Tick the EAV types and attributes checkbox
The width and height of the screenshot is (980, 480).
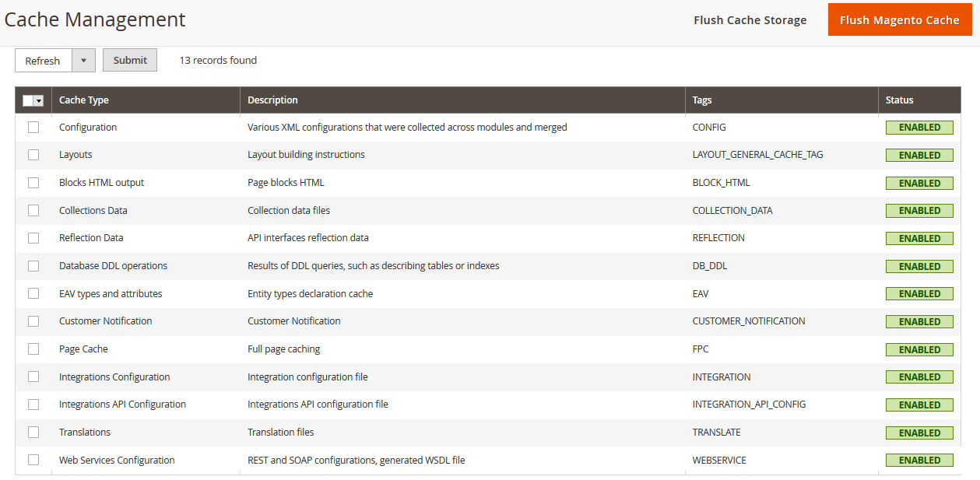(33, 293)
